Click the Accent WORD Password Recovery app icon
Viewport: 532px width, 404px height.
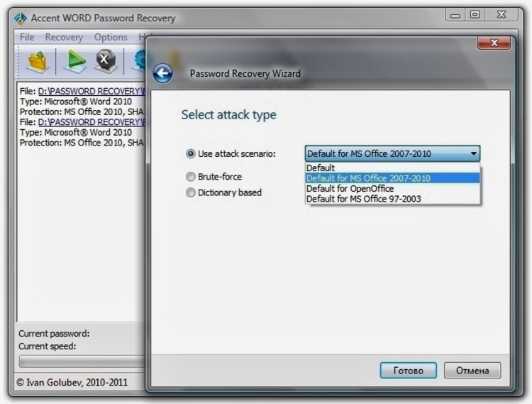[21, 18]
